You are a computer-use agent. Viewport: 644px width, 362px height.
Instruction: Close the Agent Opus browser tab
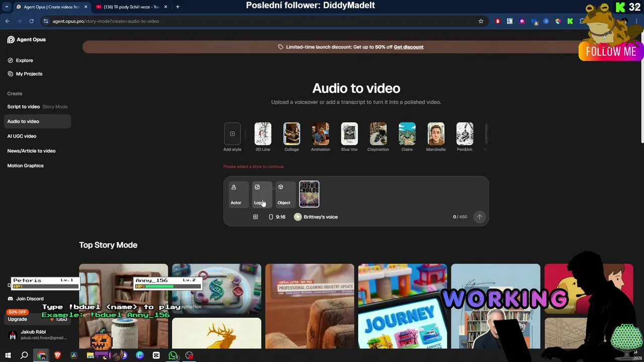(86, 7)
